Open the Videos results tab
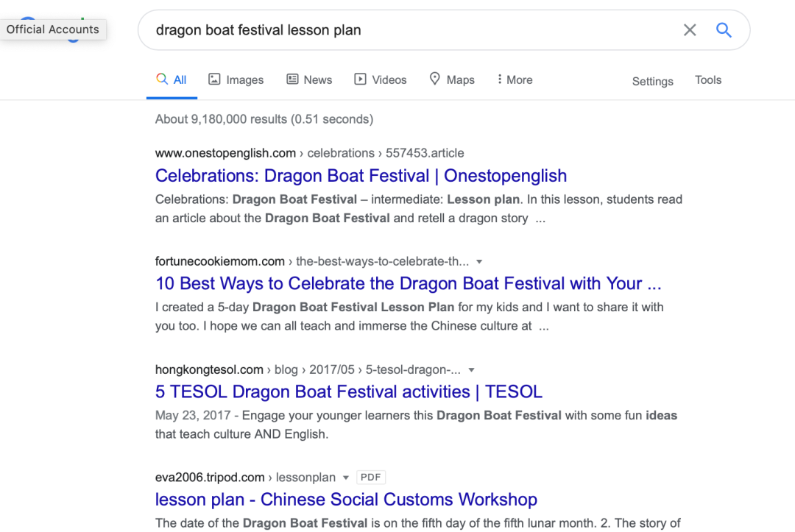Viewport: 795px width, 532px height. 381,79
